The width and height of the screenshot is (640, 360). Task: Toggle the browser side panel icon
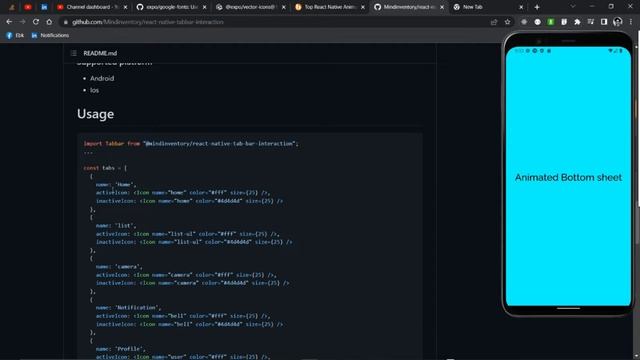click(x=604, y=22)
